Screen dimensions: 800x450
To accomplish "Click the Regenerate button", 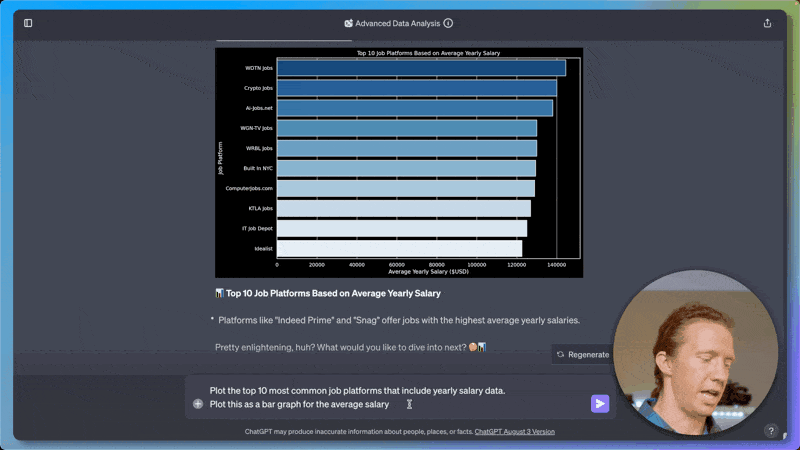I will click(x=583, y=355).
